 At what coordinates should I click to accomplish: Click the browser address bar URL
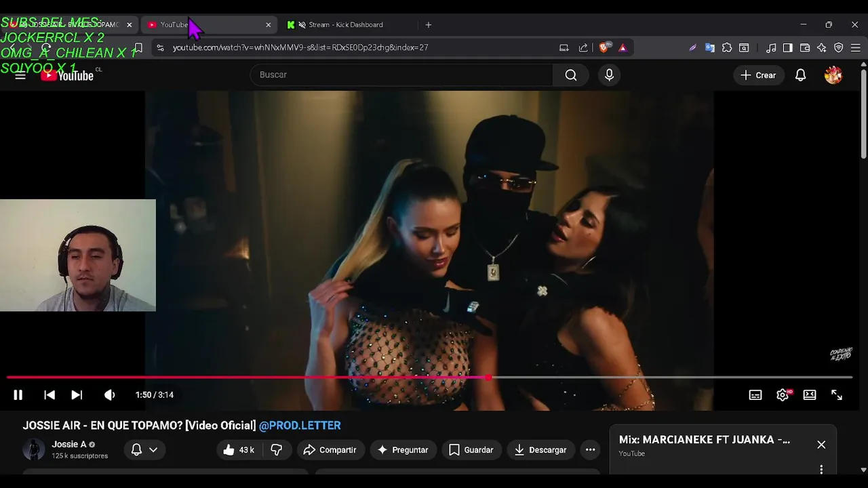300,47
